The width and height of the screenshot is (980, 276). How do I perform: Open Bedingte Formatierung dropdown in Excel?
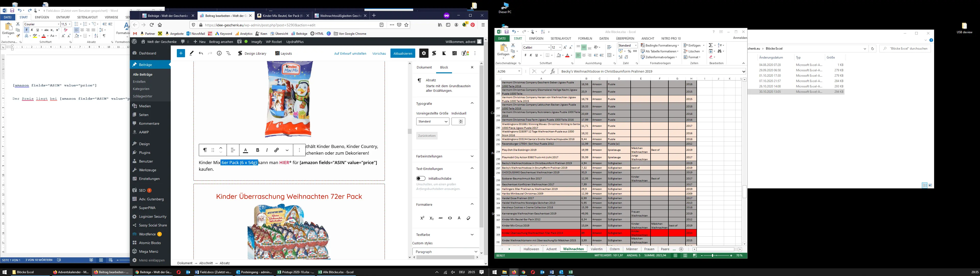660,45
